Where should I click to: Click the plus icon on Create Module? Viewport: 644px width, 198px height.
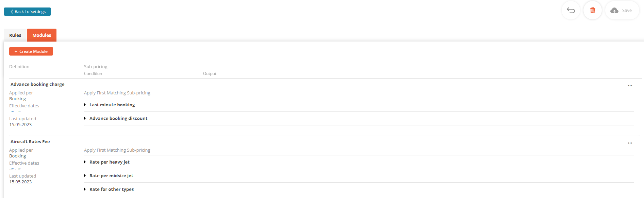[x=16, y=51]
